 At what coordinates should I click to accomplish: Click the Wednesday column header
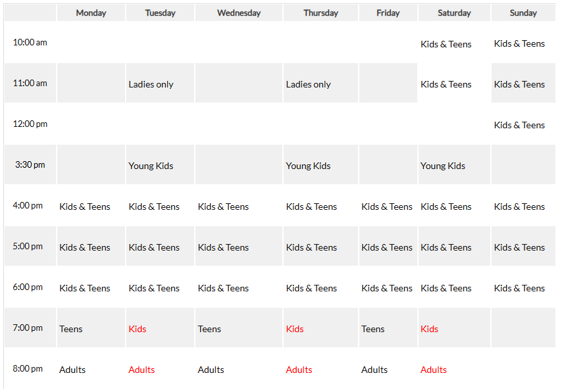tap(239, 13)
